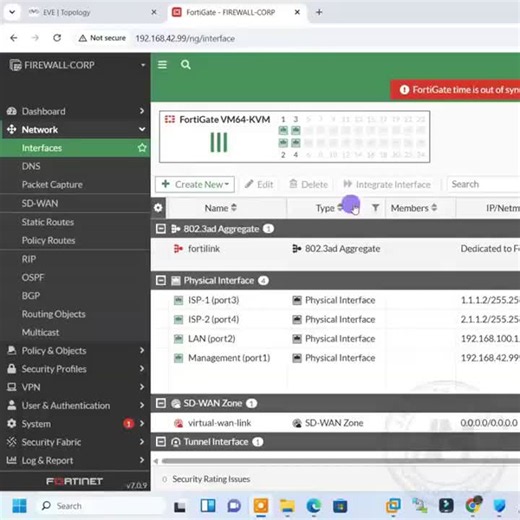This screenshot has width=520, height=520.
Task: Collapse the Tunnel Interface group
Action: pyautogui.click(x=161, y=442)
